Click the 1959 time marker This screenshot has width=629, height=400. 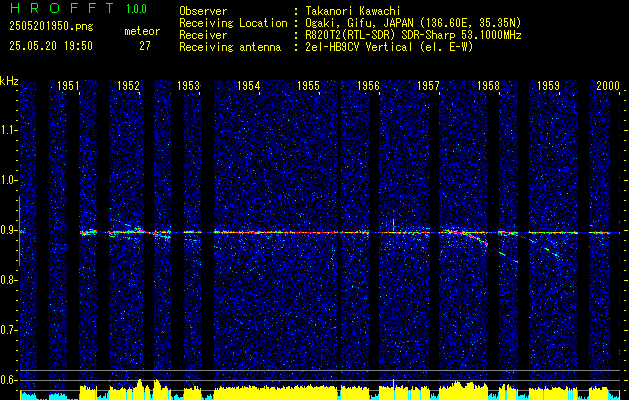click(548, 86)
